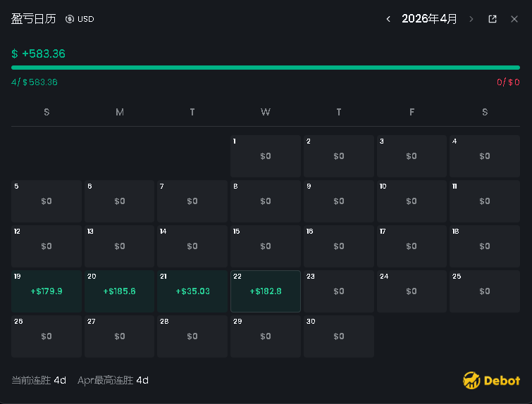The height and width of the screenshot is (404, 532).
Task: Select the April 13 day cell
Action: pyautogui.click(x=119, y=246)
